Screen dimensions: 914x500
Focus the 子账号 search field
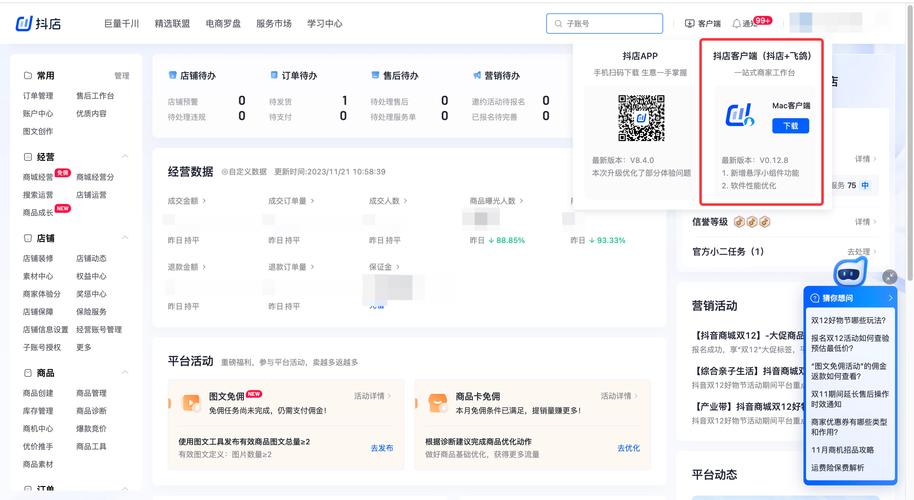(604, 23)
